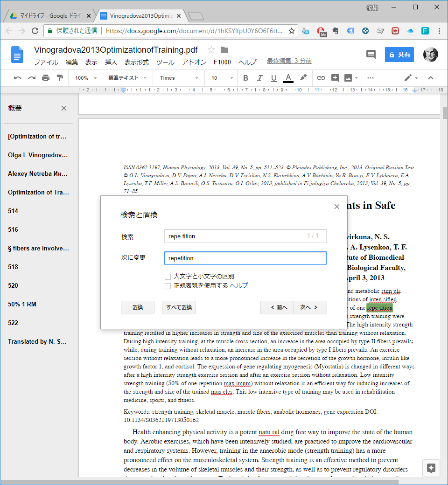Click the 次へ next match button

coord(310,307)
